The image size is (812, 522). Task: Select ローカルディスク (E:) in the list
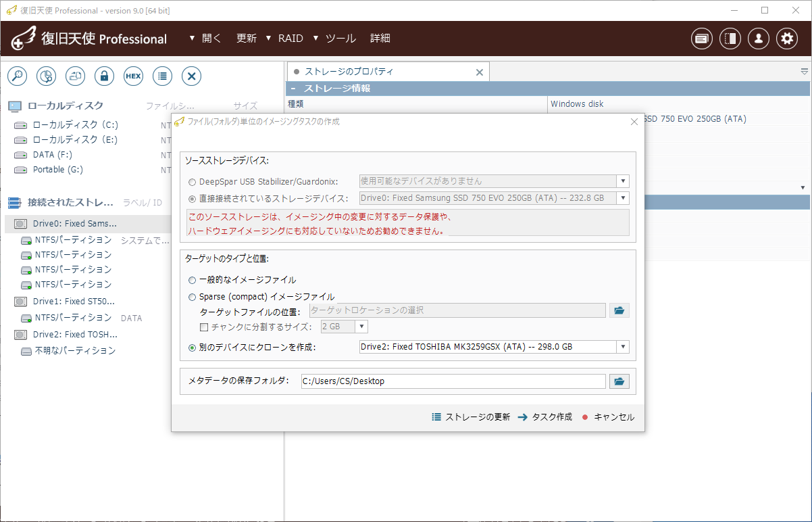pos(75,140)
